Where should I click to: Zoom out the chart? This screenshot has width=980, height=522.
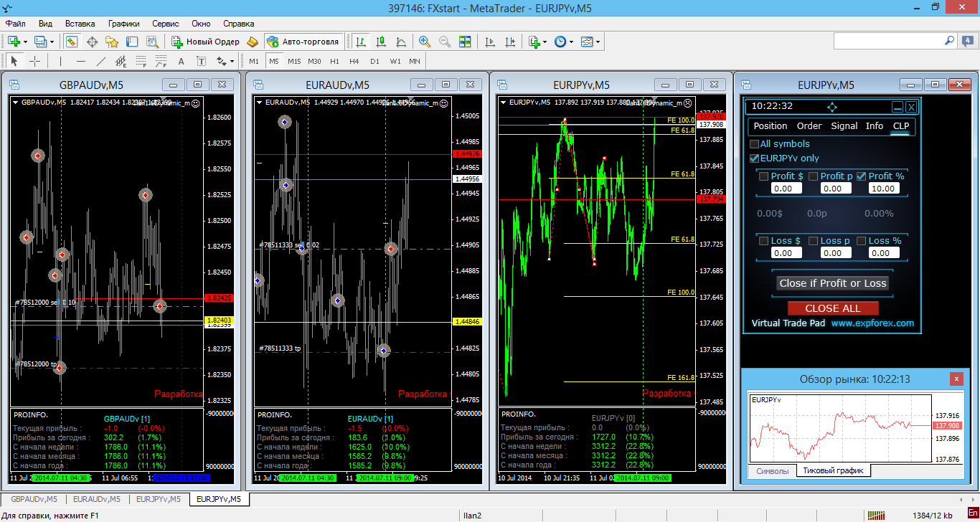(x=445, y=42)
